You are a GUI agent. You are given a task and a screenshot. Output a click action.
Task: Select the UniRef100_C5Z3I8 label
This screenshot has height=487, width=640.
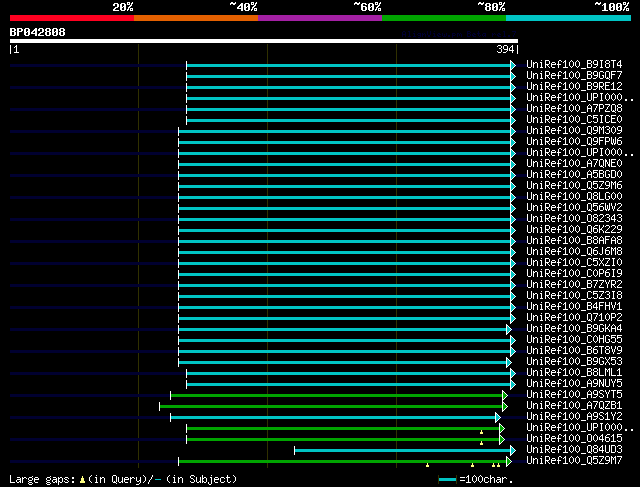(574, 296)
